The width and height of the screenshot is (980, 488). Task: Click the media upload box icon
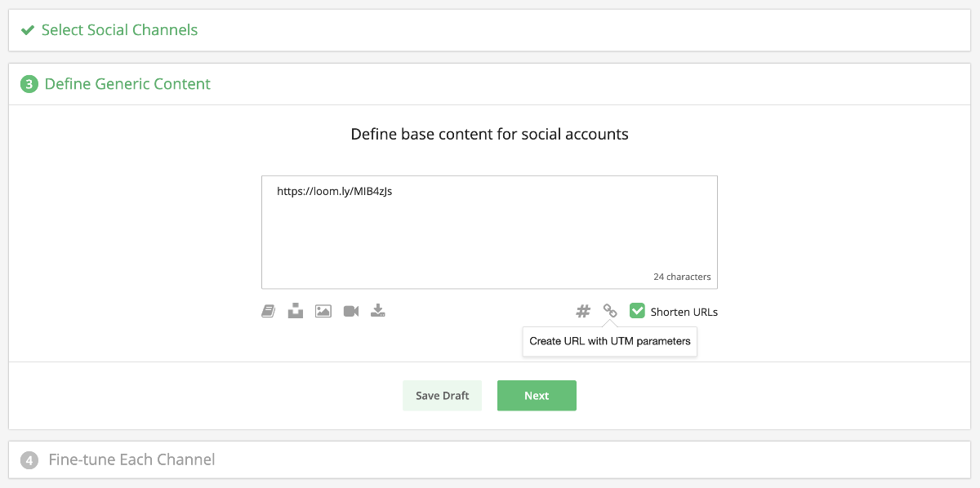point(295,310)
